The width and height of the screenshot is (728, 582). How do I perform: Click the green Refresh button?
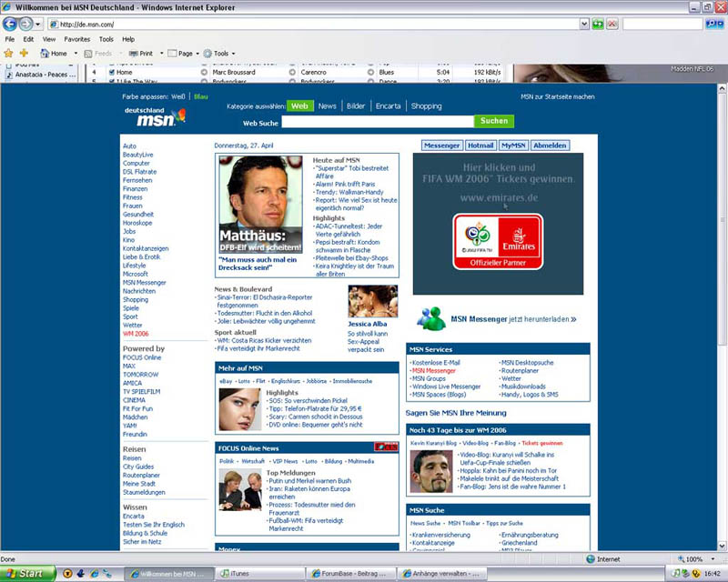[598, 24]
